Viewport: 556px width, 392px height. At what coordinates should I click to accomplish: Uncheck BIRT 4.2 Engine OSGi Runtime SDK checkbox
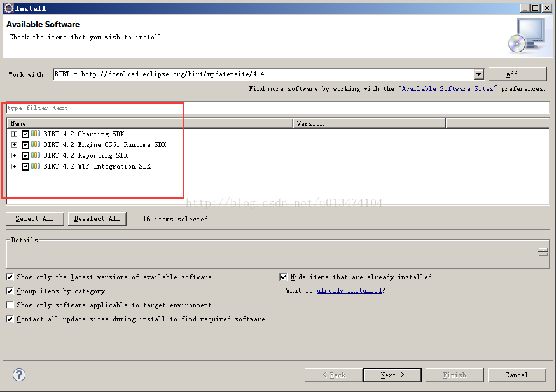point(25,144)
